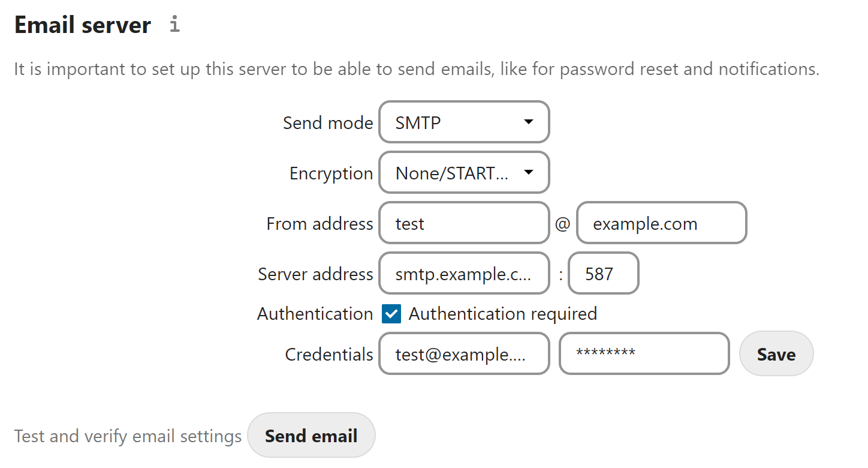Select the example.com domain field
This screenshot has width=868, height=468.
tap(661, 223)
